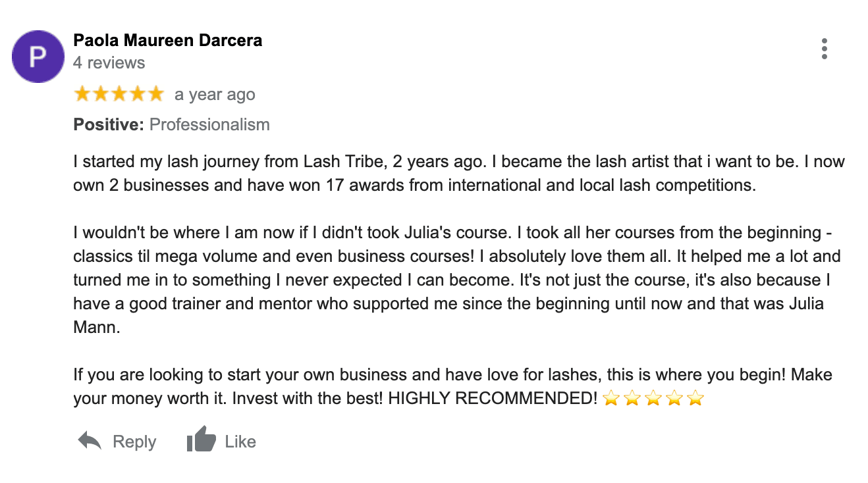Open the three-dot more options menu
The width and height of the screenshot is (868, 483).
click(x=824, y=49)
